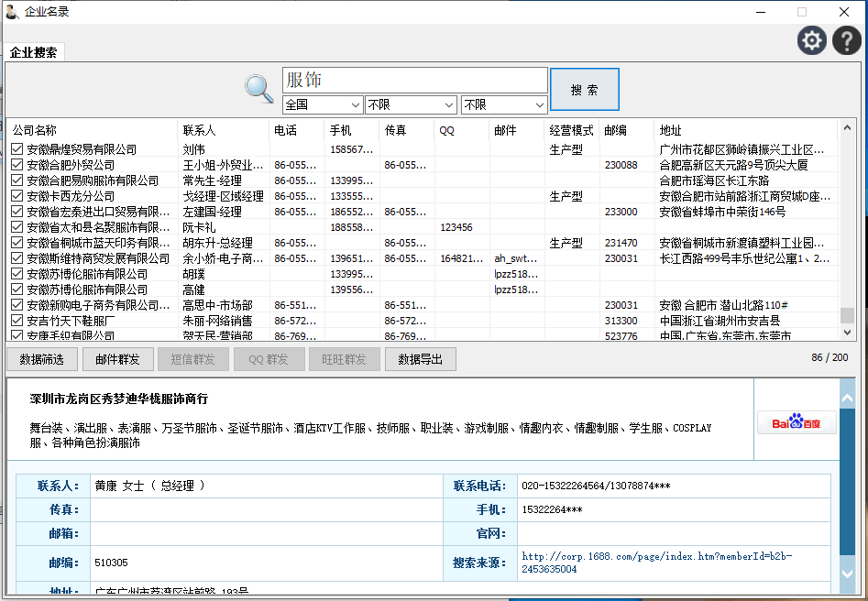Select contact 高健 row
This screenshot has height=601, width=868.
[193, 290]
